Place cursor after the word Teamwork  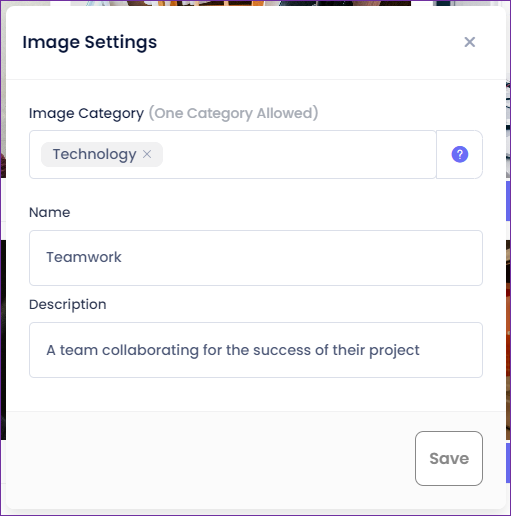point(123,257)
